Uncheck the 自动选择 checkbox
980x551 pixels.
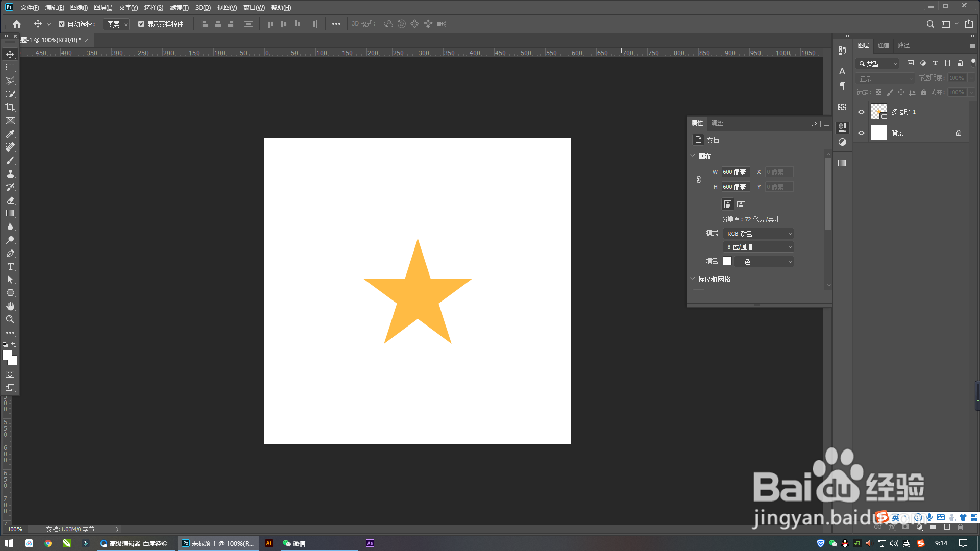point(62,24)
